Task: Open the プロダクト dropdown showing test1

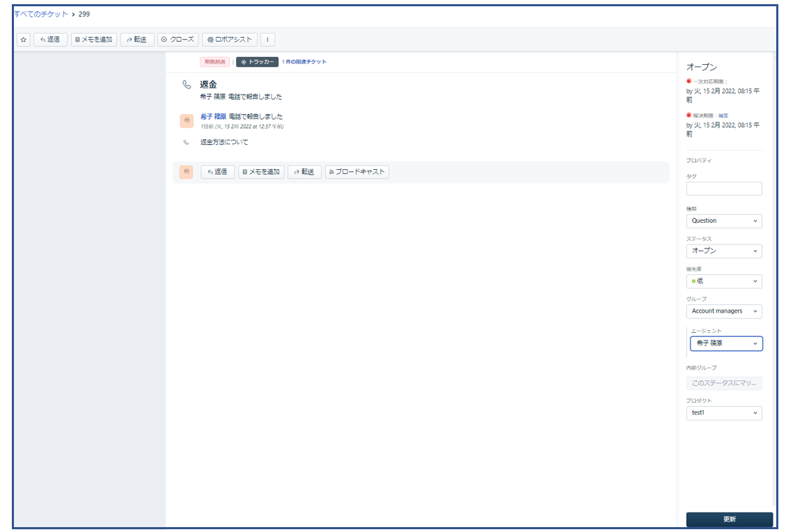Action: coord(724,413)
